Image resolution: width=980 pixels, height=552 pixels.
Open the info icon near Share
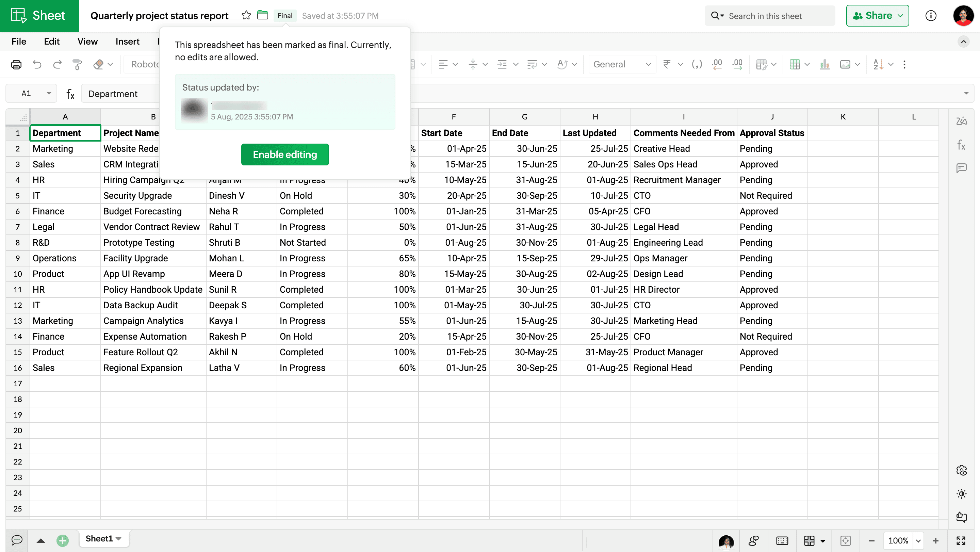931,16
